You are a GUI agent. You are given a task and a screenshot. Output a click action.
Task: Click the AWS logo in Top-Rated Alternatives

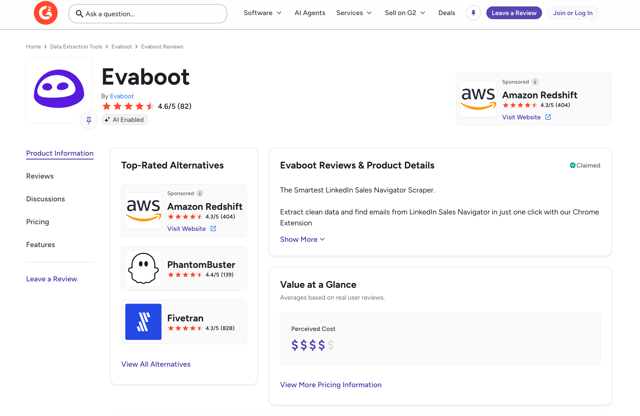pyautogui.click(x=143, y=210)
